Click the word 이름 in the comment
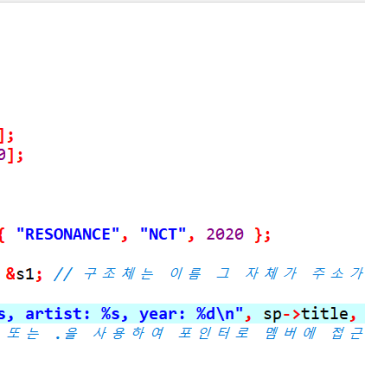Viewport: 365px width, 365px height. click(x=185, y=274)
